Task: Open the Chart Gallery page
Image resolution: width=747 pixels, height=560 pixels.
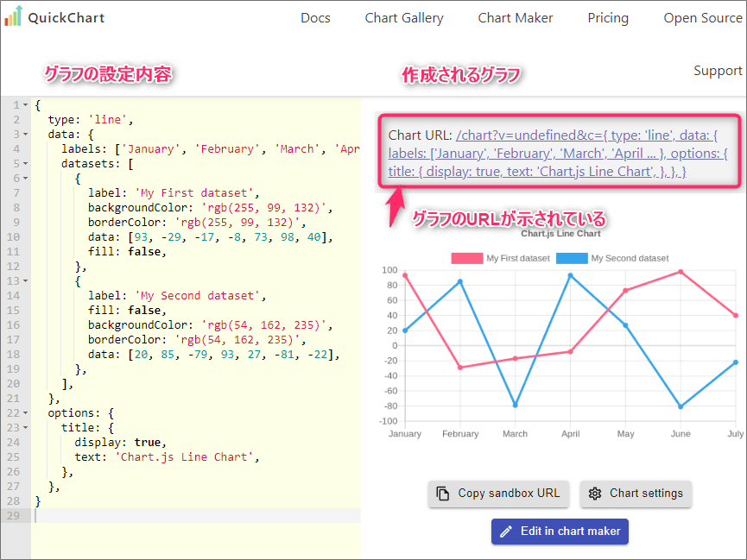Action: tap(404, 18)
